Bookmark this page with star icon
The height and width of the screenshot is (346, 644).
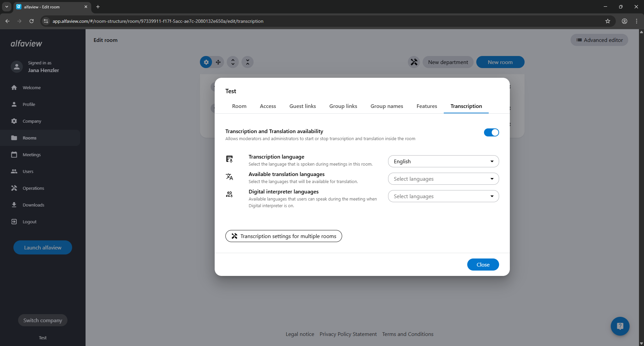(608, 21)
